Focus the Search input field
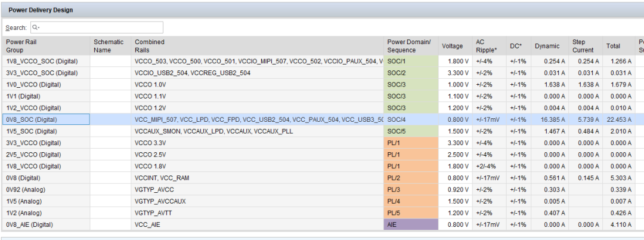644x240 pixels. point(97,27)
